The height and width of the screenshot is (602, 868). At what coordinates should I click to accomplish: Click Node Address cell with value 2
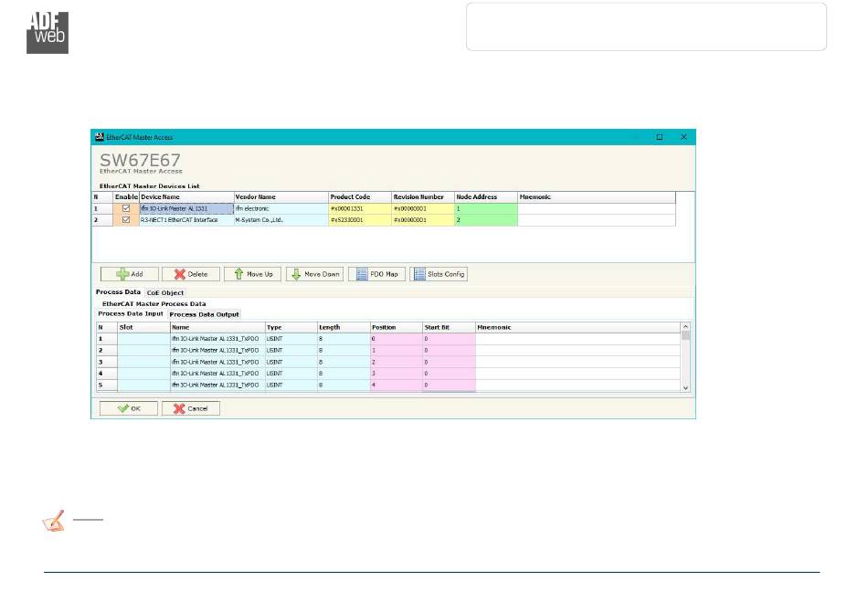(x=486, y=219)
